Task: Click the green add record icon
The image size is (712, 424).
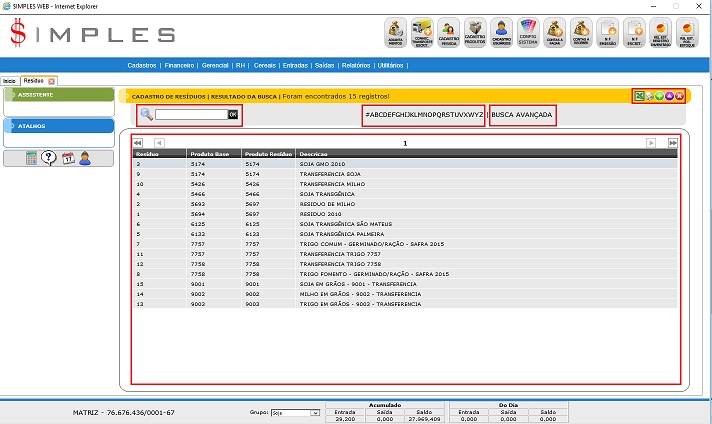Action: point(659,96)
